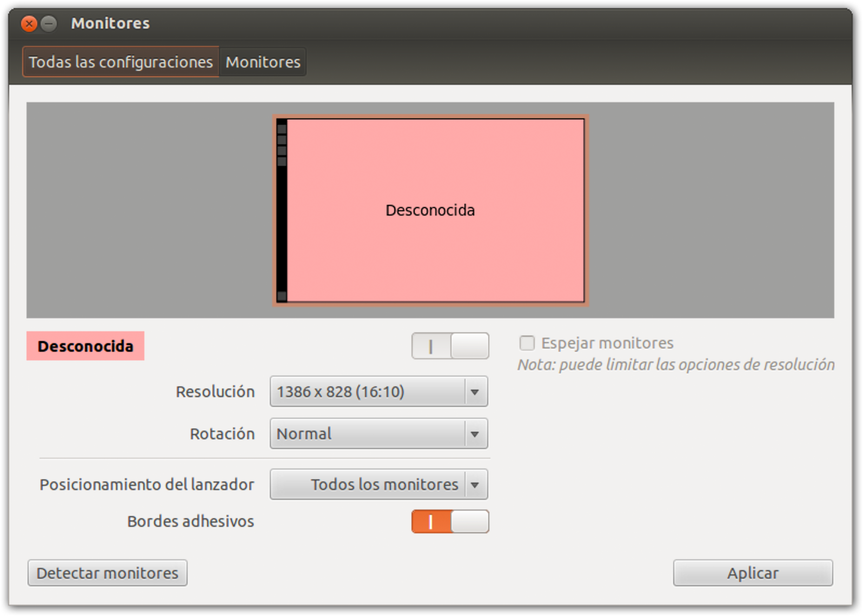Apply settings with the Aplicar button
This screenshot has height=616, width=863.
tap(753, 573)
